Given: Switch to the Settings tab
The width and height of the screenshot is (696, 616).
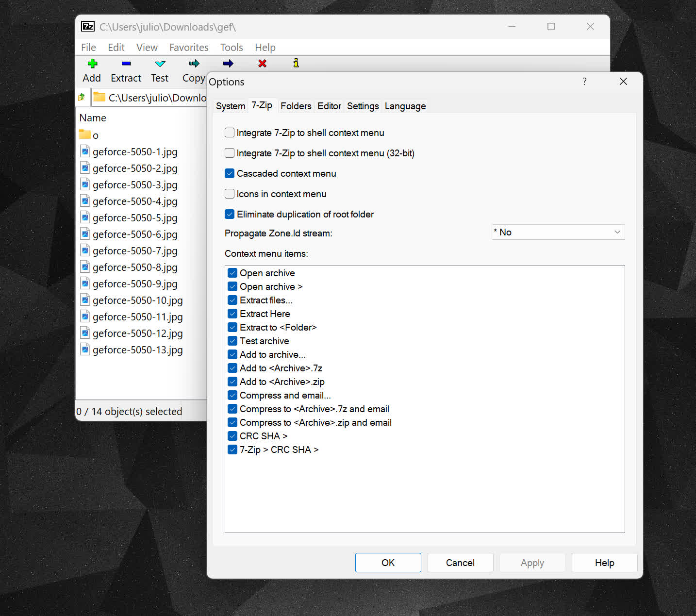Looking at the screenshot, I should pyautogui.click(x=363, y=106).
